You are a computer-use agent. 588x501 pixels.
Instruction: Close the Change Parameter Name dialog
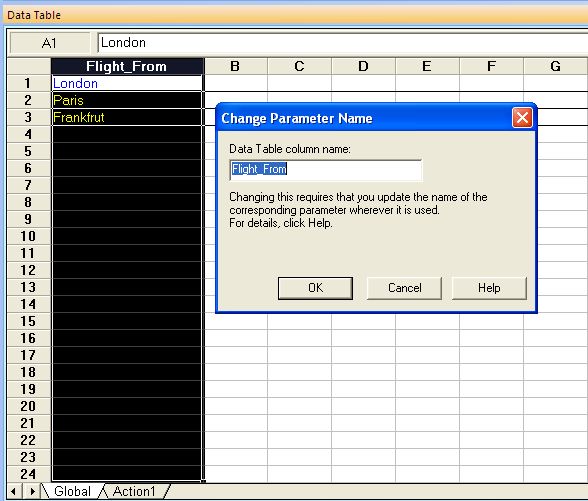(522, 118)
